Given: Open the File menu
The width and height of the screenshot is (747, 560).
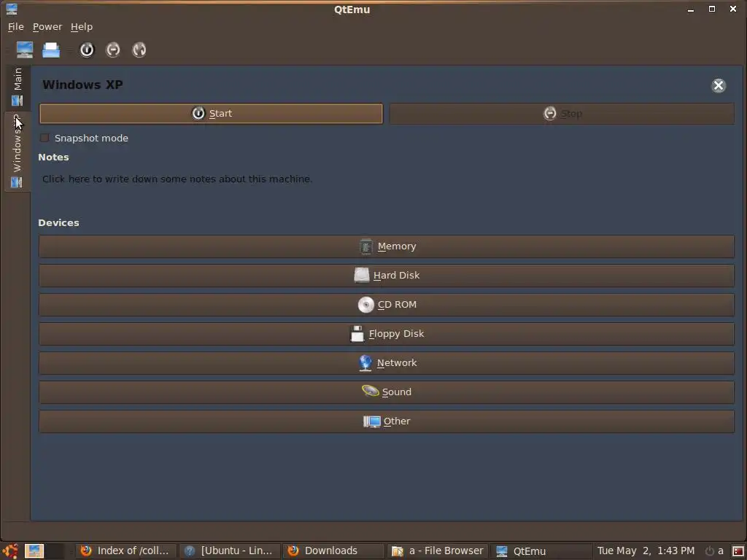Looking at the screenshot, I should 16,27.
